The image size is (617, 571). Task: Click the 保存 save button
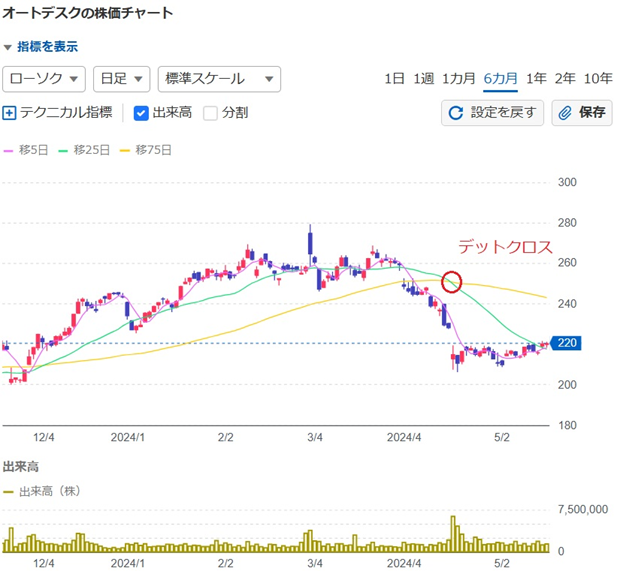[582, 113]
